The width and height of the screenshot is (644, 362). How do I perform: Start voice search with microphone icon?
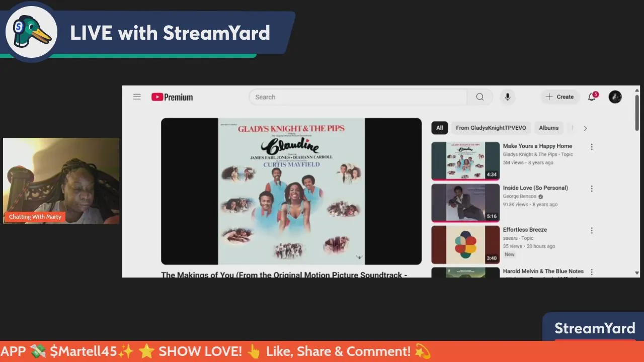(508, 97)
